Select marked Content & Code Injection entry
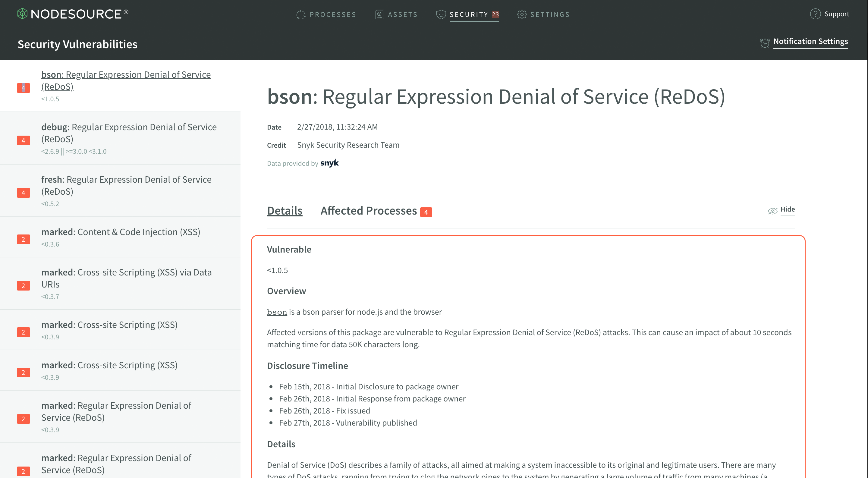This screenshot has width=868, height=478. pyautogui.click(x=121, y=232)
